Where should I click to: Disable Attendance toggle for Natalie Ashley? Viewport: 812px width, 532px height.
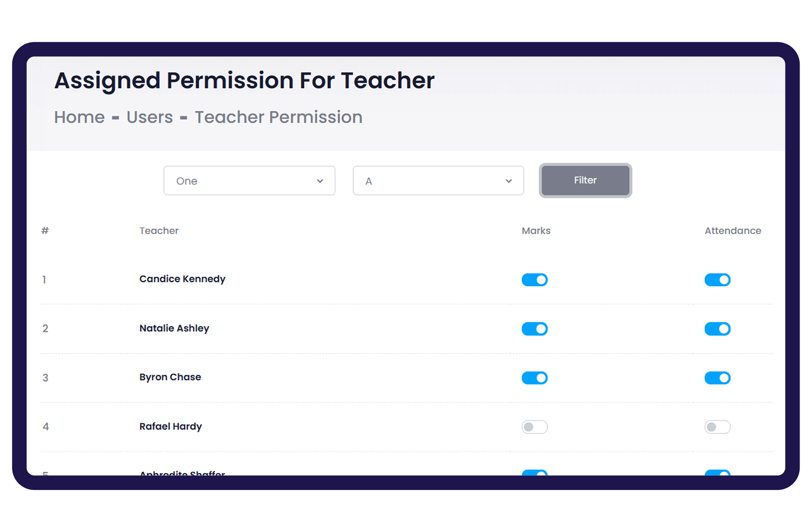(x=717, y=329)
